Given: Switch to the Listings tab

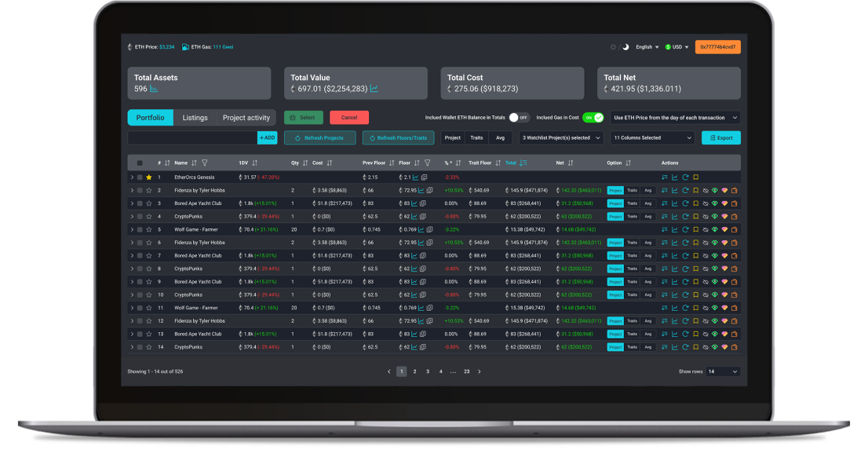Looking at the screenshot, I should (195, 118).
